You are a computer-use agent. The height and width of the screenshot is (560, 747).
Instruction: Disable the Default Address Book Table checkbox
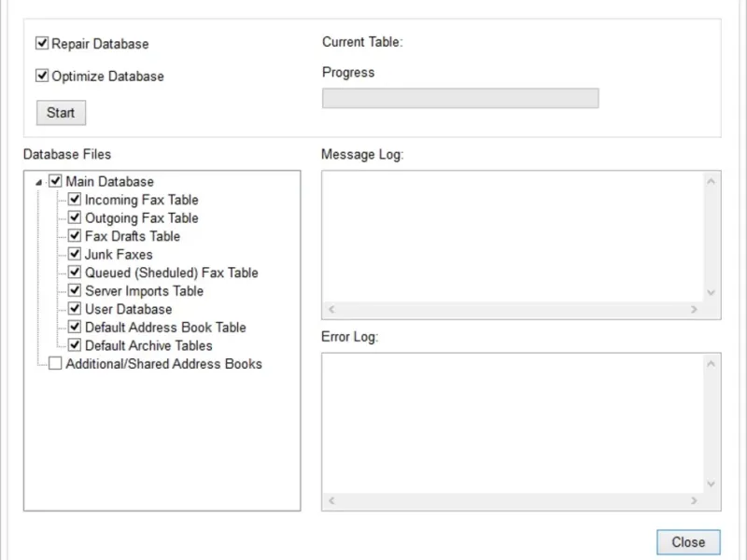point(75,327)
